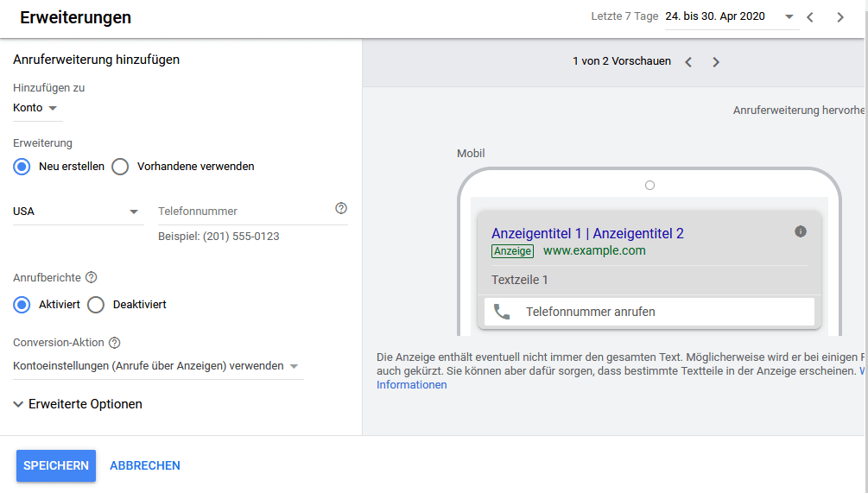The height and width of the screenshot is (493, 868).
Task: Choose Aktiviert for Anrufberichte
Action: click(x=22, y=305)
